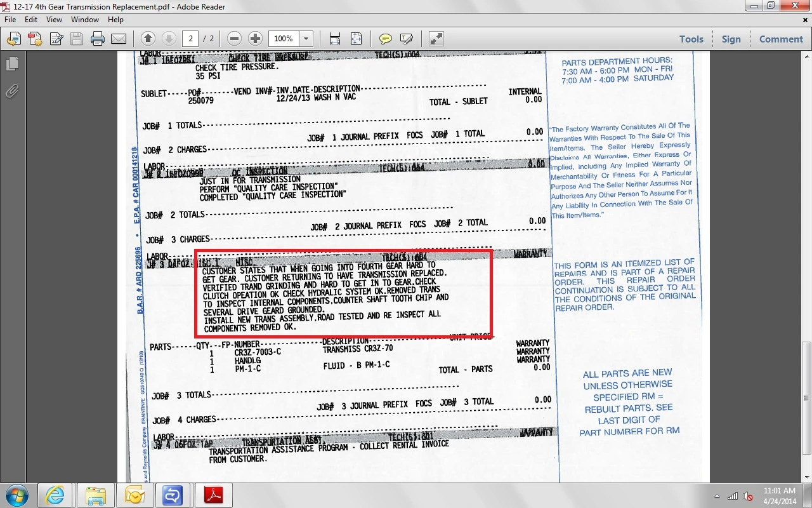Open the zoom level dropdown arrow
Viewport: 812px width, 508px height.
point(306,39)
